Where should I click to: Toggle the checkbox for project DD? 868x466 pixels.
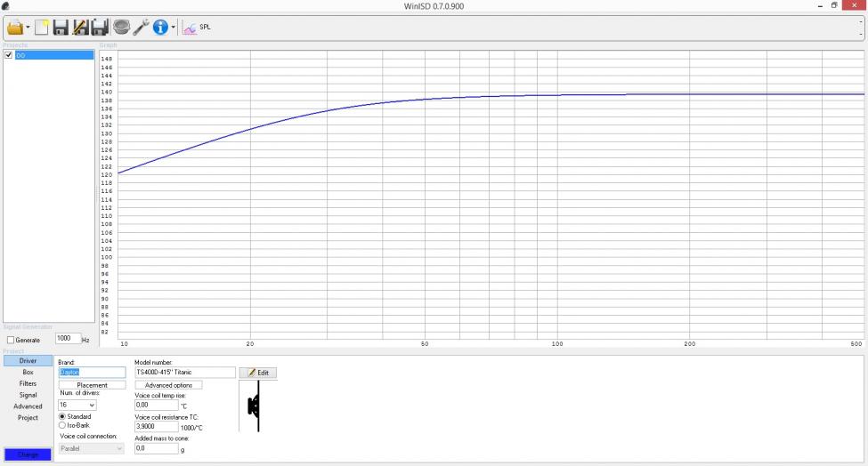(8, 55)
